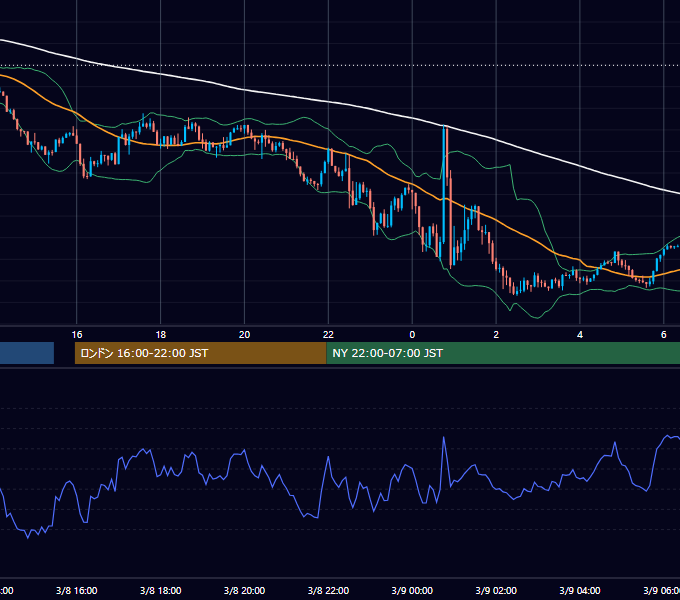
Task: Click the NY 22:00-07:00 JST session bar
Action: tap(503, 353)
